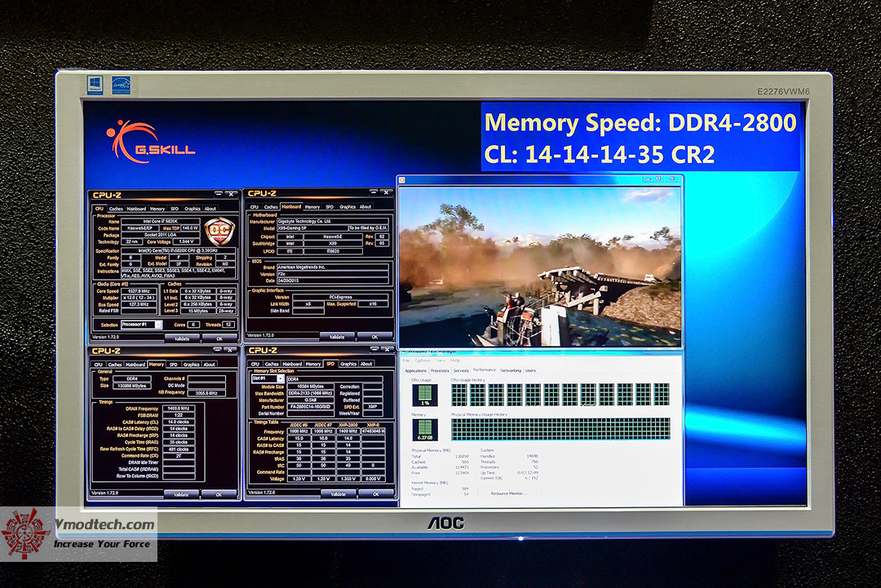
Task: Click the Gigabyte Technology manufacturer field
Action: pyautogui.click(x=333, y=221)
